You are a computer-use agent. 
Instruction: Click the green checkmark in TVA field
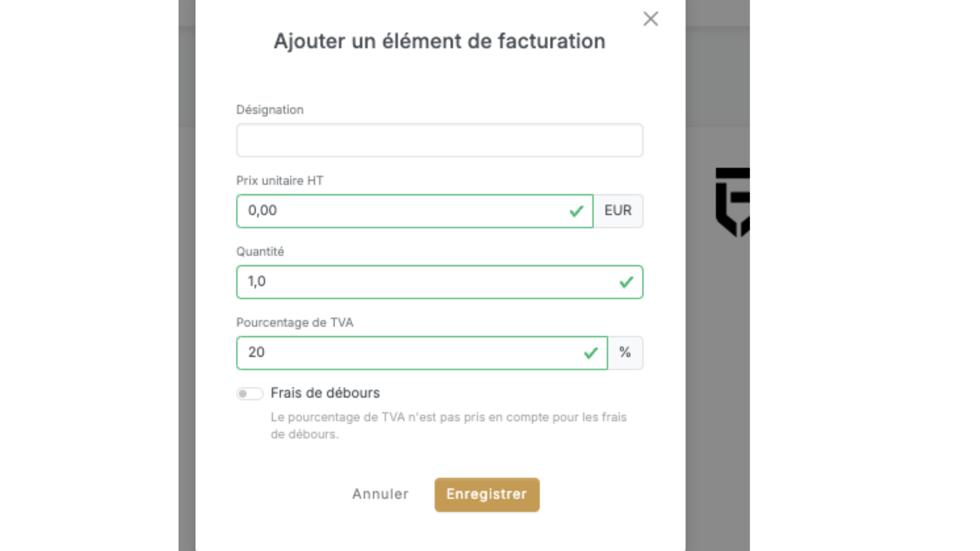[x=591, y=353]
